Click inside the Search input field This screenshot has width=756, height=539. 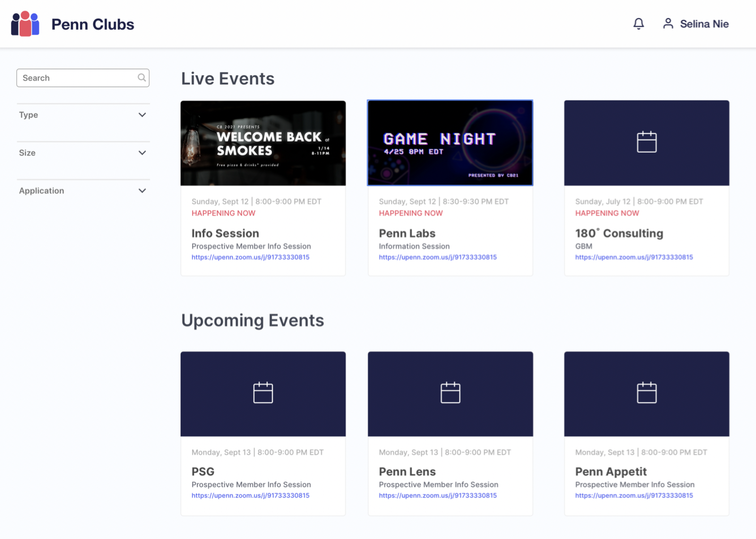click(x=83, y=78)
